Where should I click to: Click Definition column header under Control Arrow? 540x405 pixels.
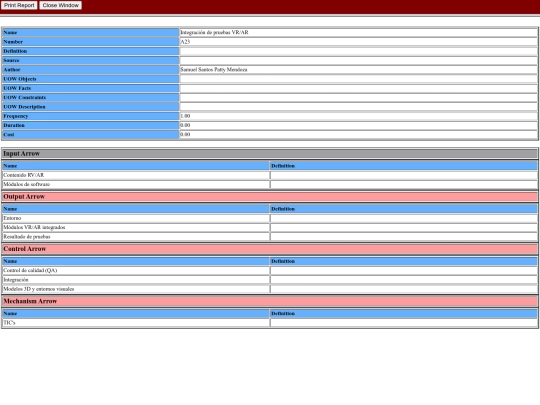pyautogui.click(x=404, y=261)
